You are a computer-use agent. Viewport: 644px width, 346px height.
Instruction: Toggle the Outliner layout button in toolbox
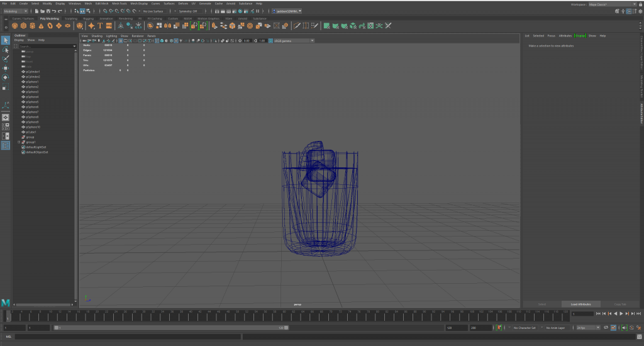click(6, 145)
